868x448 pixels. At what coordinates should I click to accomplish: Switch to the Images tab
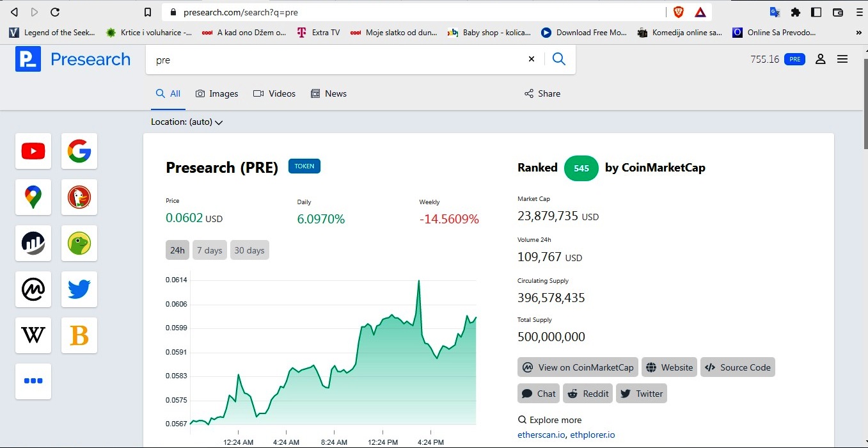217,93
